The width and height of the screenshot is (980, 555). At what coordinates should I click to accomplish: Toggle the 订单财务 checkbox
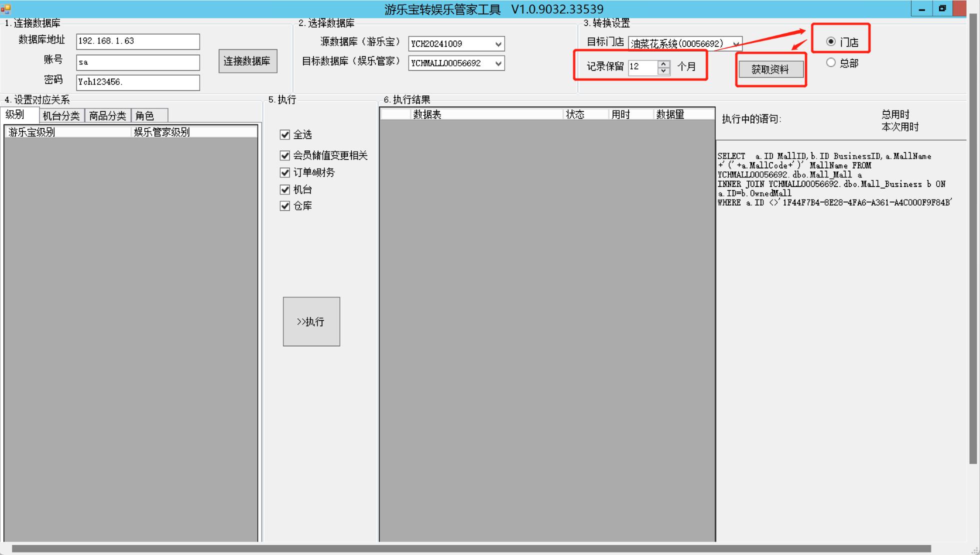pyautogui.click(x=285, y=172)
